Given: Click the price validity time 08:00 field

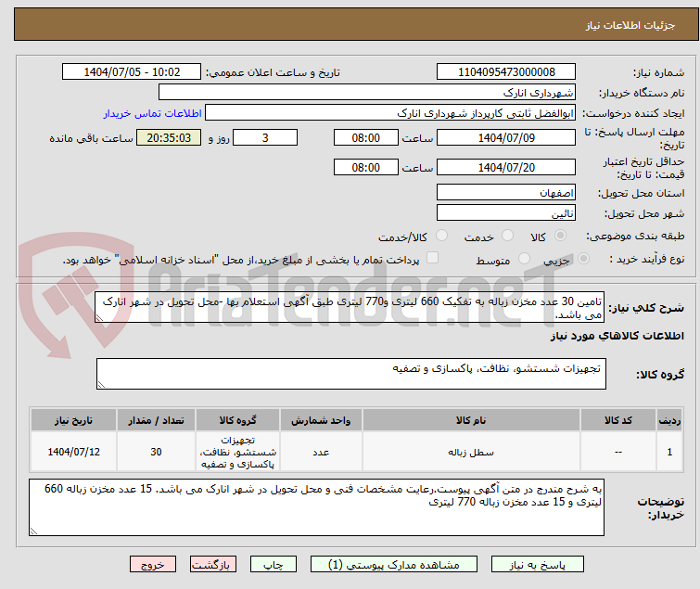Looking at the screenshot, I should [x=366, y=167].
